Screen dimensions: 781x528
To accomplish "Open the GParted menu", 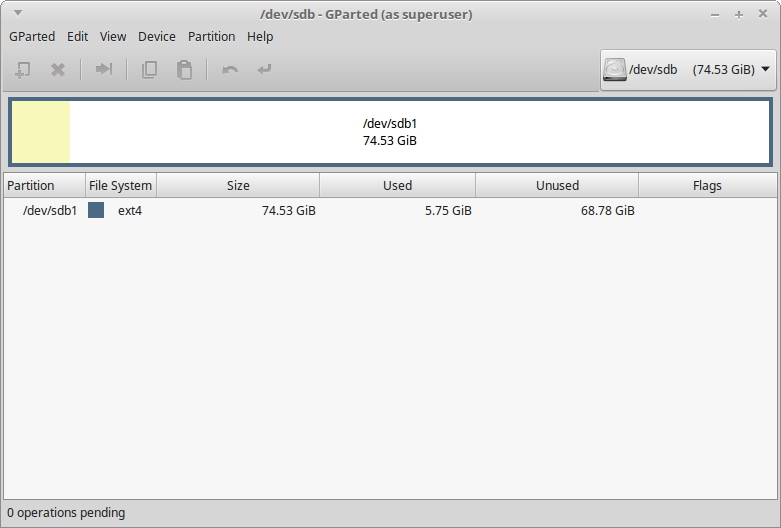I will click(x=32, y=37).
